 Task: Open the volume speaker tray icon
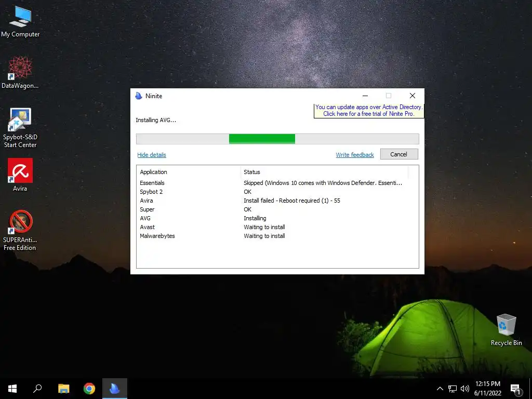[x=465, y=389]
